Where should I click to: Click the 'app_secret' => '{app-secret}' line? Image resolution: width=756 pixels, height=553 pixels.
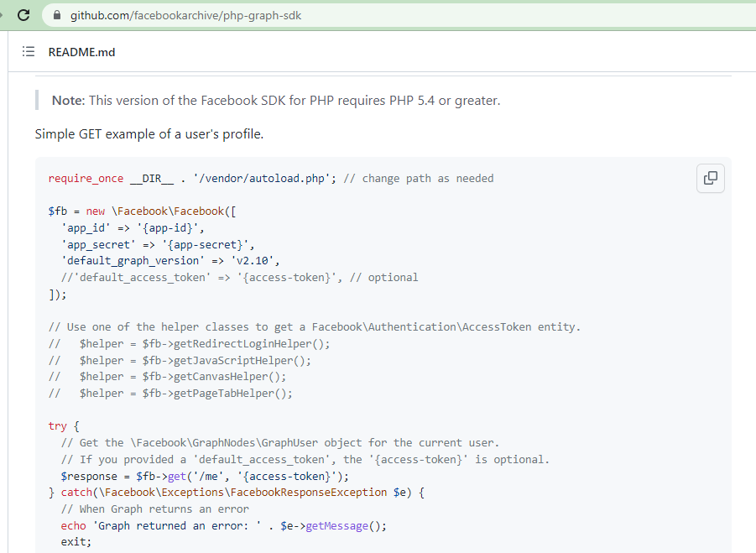click(158, 244)
